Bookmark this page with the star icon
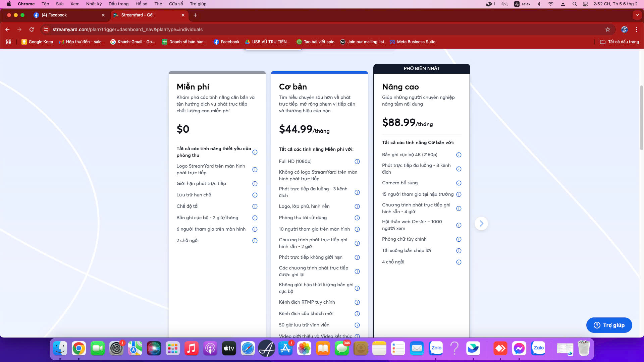 [x=607, y=29]
